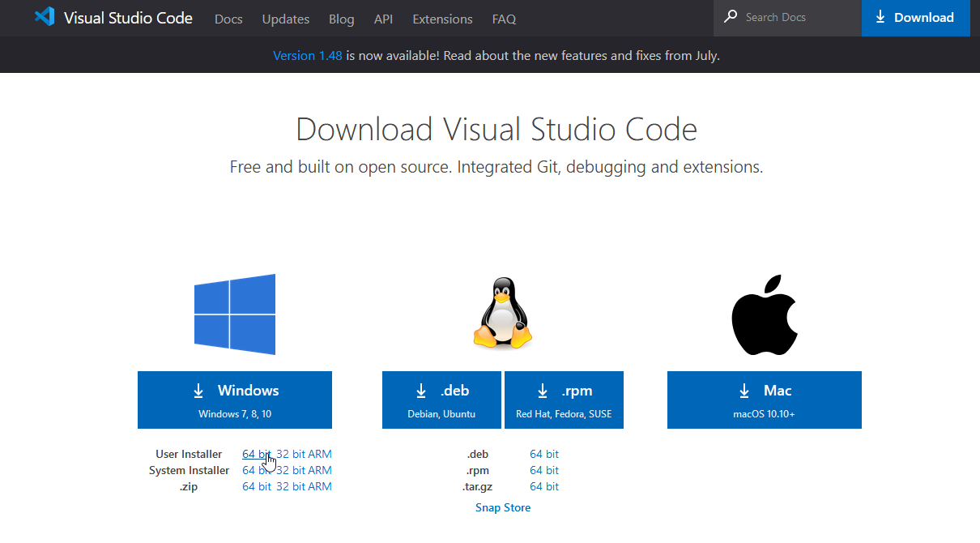980x543 pixels.
Task: Open the Blog link in navbar
Action: (342, 19)
